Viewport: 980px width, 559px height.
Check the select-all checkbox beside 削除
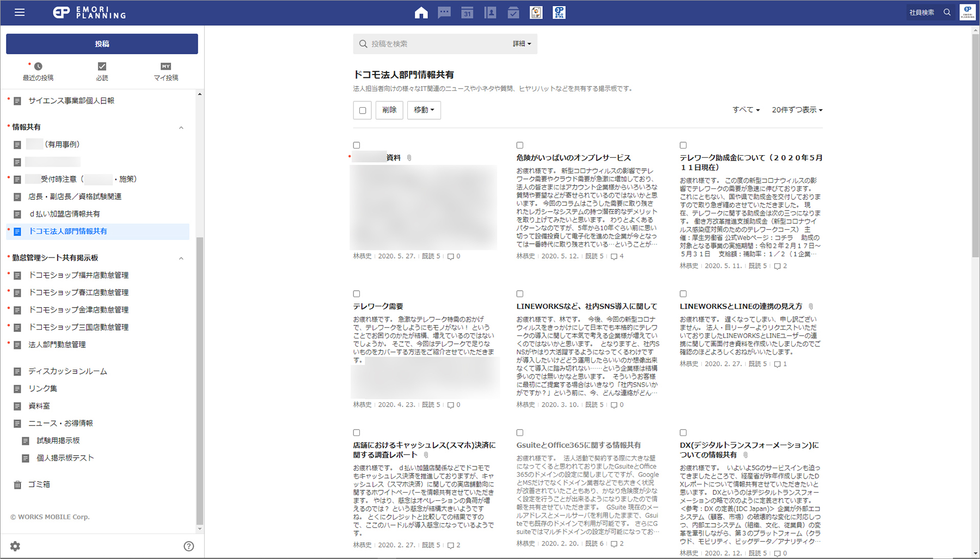[x=363, y=110]
